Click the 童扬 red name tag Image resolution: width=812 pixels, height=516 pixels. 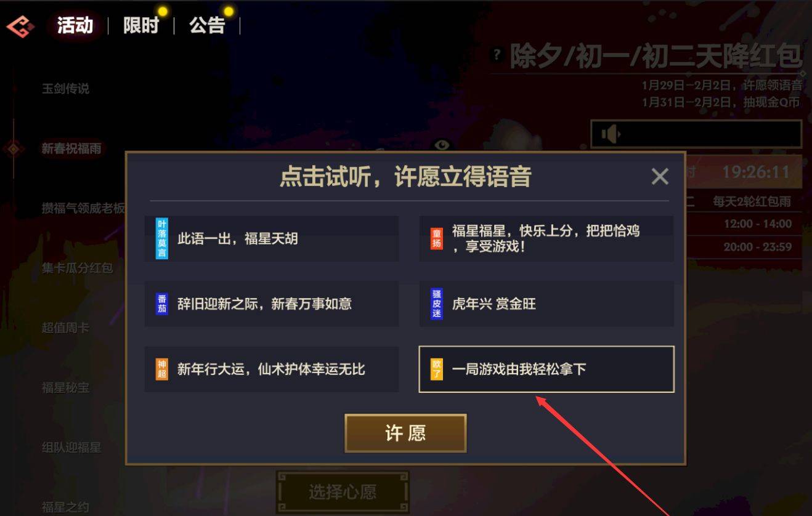pyautogui.click(x=436, y=238)
